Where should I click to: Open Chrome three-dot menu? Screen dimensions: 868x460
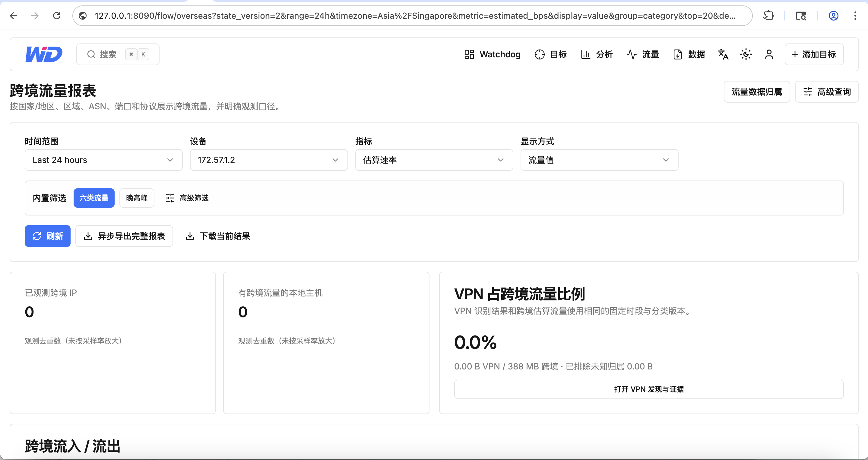pyautogui.click(x=855, y=15)
